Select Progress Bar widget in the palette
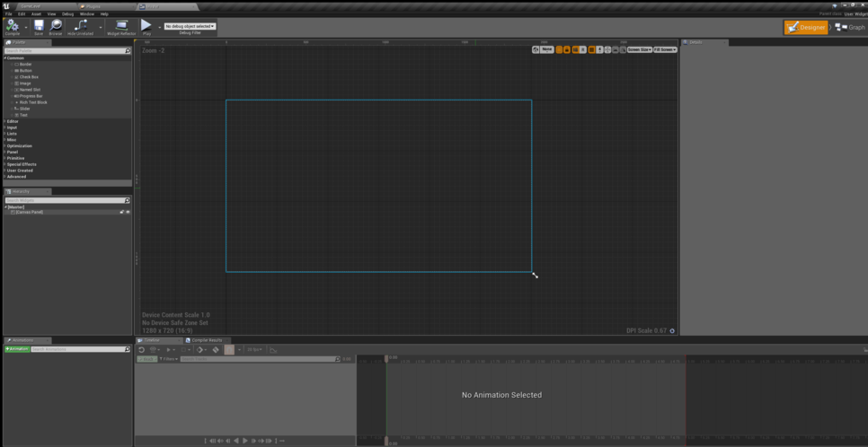 tap(31, 96)
